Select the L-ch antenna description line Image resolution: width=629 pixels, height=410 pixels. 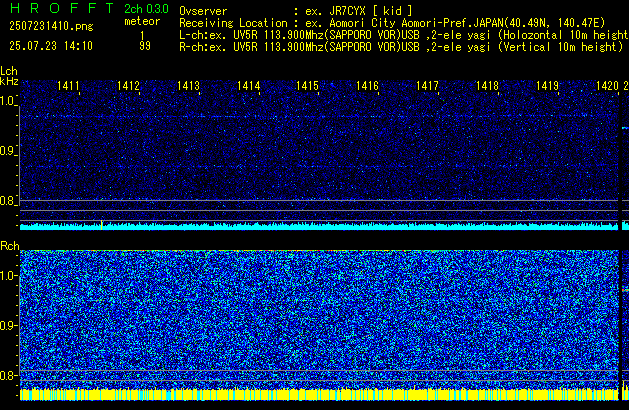(404, 35)
